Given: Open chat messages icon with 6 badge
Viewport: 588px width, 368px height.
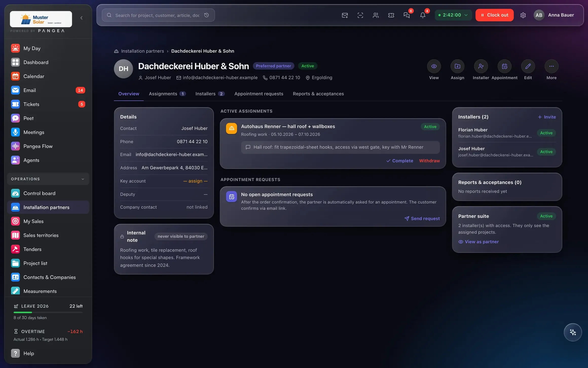Looking at the screenshot, I should [407, 15].
